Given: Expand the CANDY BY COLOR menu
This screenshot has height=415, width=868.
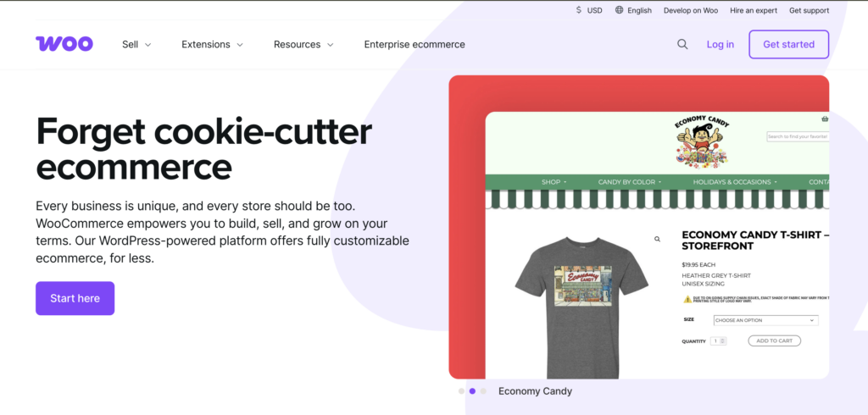Looking at the screenshot, I should (x=630, y=182).
